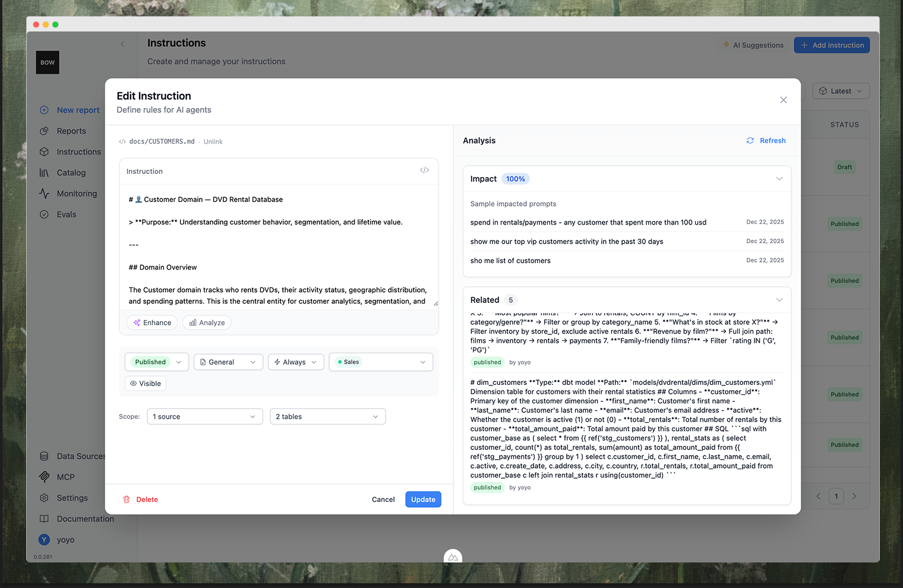Click the Settings gear icon
Image resolution: width=903 pixels, height=588 pixels.
point(44,498)
